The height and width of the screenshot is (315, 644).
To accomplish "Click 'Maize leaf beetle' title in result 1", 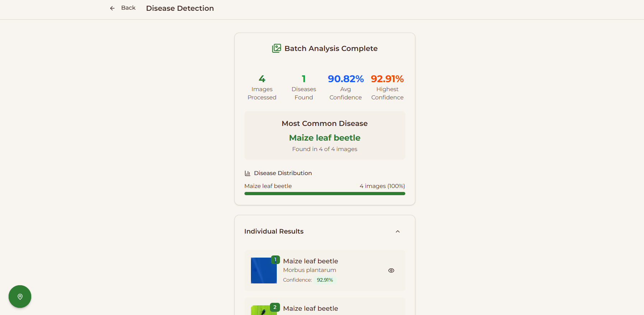I will [311, 261].
